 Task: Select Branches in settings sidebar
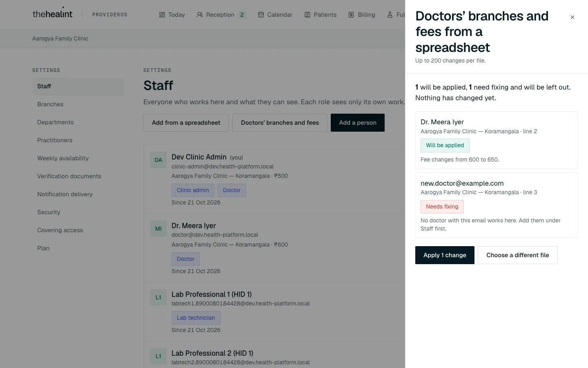pyautogui.click(x=78, y=104)
